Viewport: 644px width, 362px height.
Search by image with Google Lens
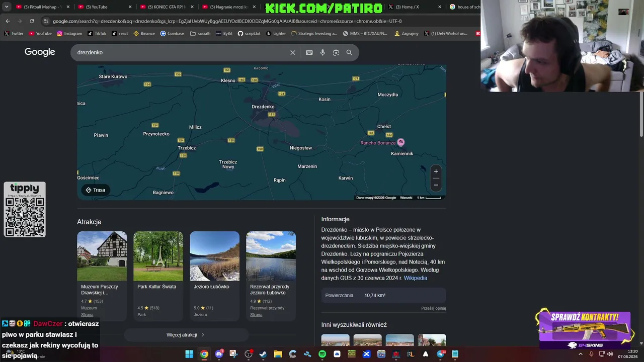(336, 53)
